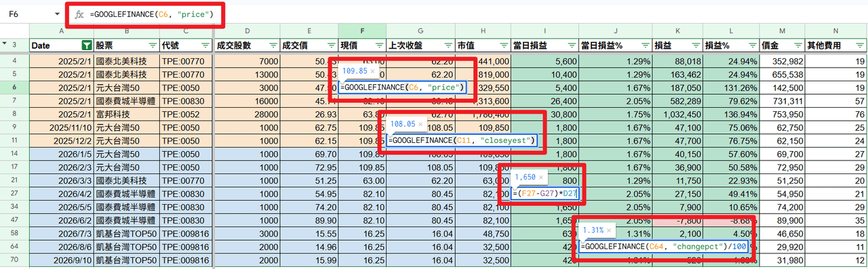
Task: Dismiss the 109.85 formula preview tooltip
Action: [372, 70]
